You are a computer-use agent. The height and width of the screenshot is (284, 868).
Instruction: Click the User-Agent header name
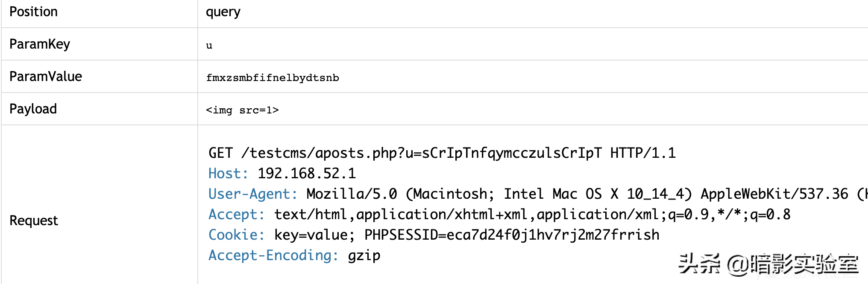(253, 194)
